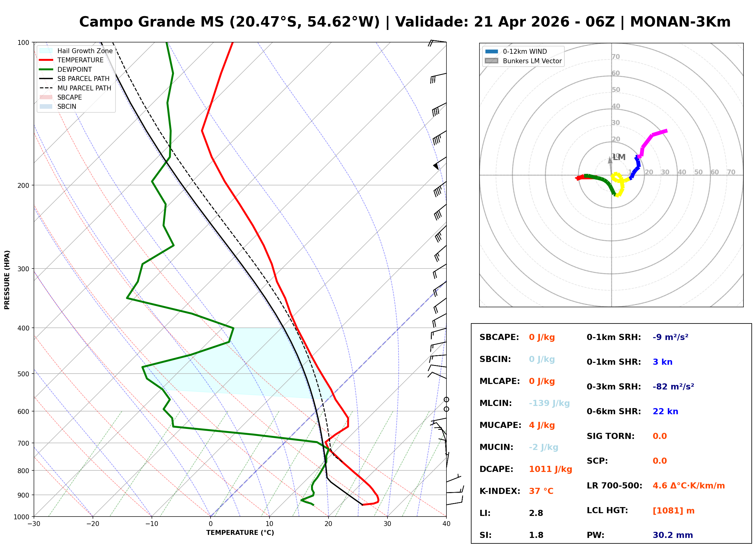756x559 pixels.
Task: Click the DCAPE value 1011 J/kg
Action: click(x=550, y=469)
